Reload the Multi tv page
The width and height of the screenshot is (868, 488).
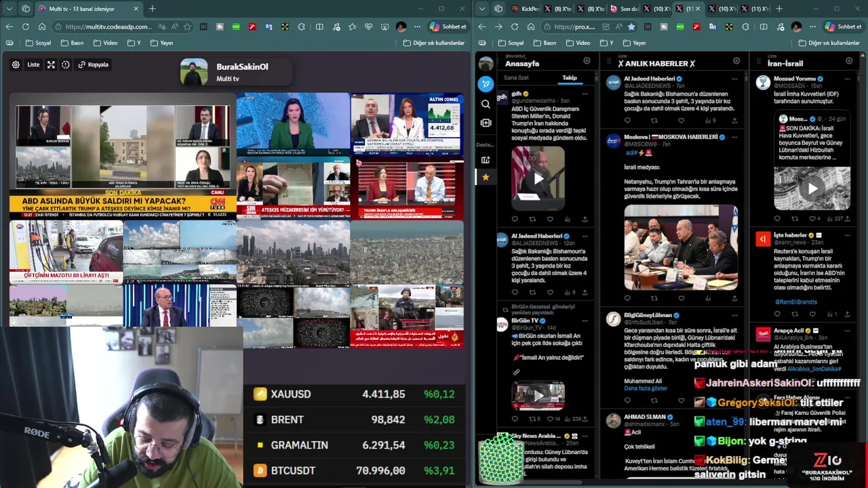click(x=26, y=26)
